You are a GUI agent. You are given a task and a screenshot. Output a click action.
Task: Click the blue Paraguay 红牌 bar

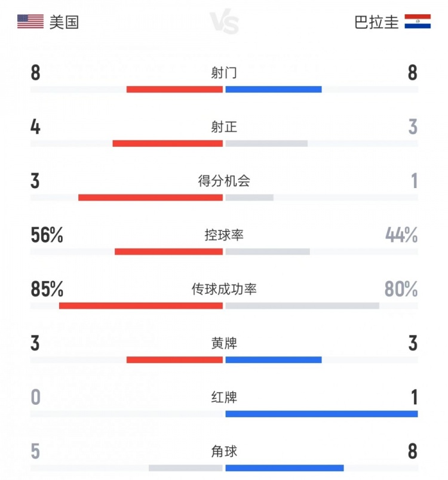point(321,414)
